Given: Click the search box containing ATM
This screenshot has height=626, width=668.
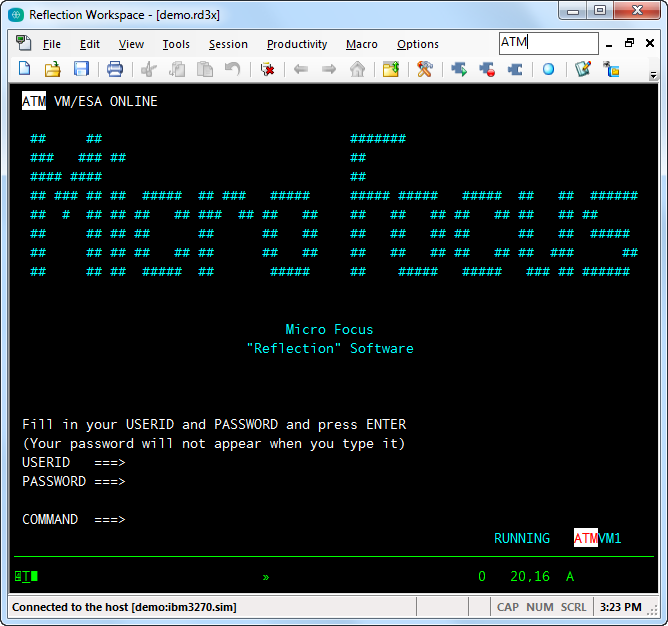Looking at the screenshot, I should 549,43.
